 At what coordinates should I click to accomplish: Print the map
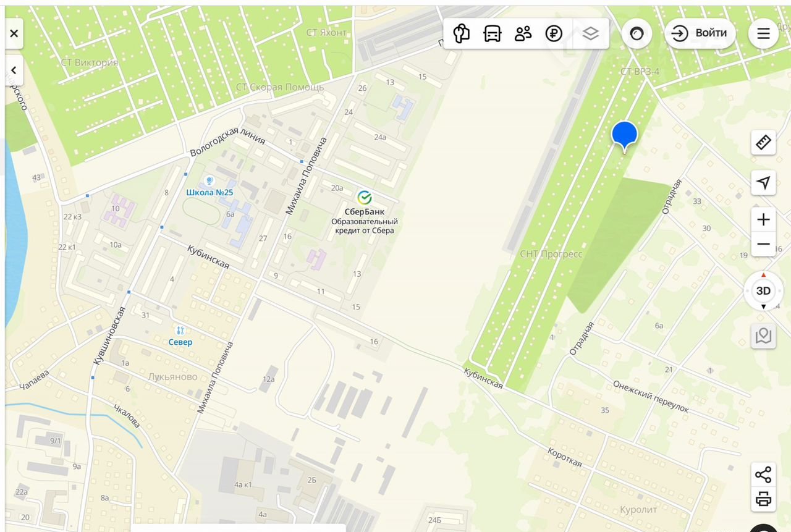tap(763, 499)
